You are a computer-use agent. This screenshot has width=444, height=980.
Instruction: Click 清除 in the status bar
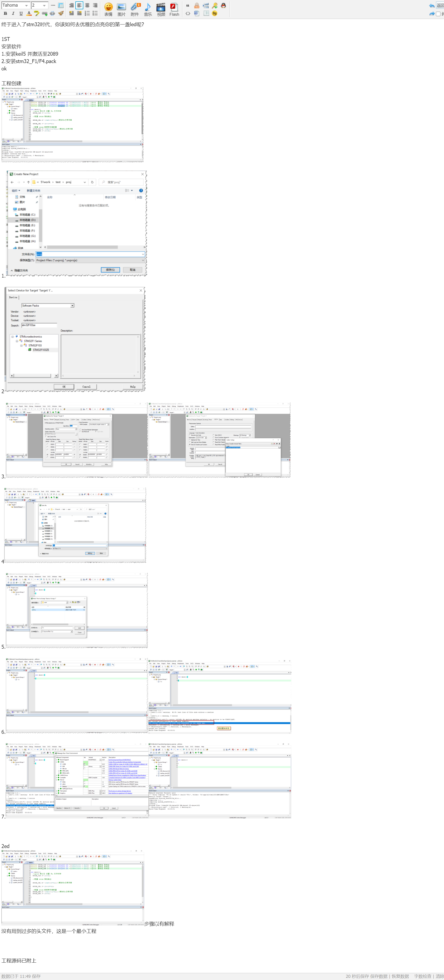[x=439, y=976]
